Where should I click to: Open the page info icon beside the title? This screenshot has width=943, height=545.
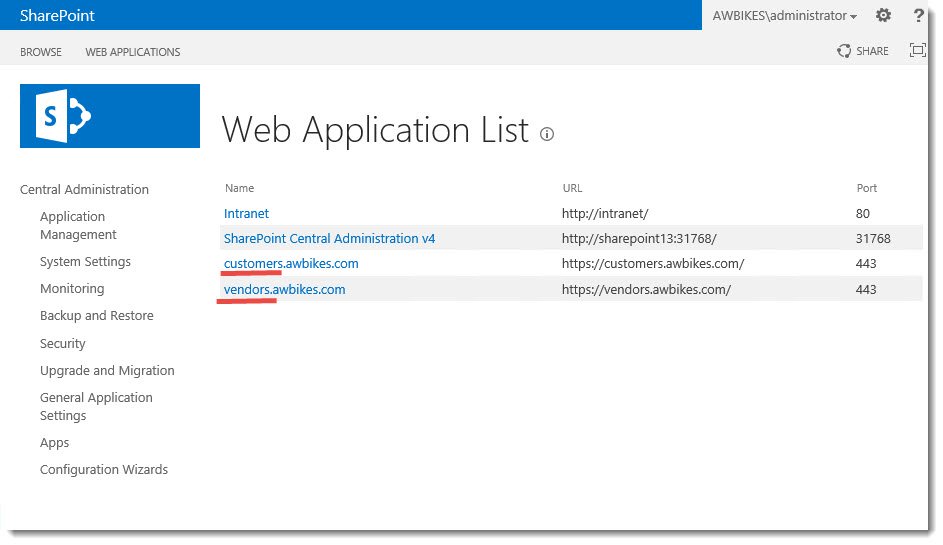click(x=547, y=134)
